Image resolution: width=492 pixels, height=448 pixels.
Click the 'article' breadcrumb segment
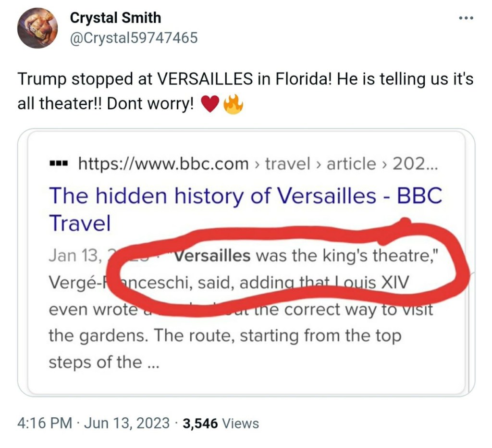coord(351,163)
